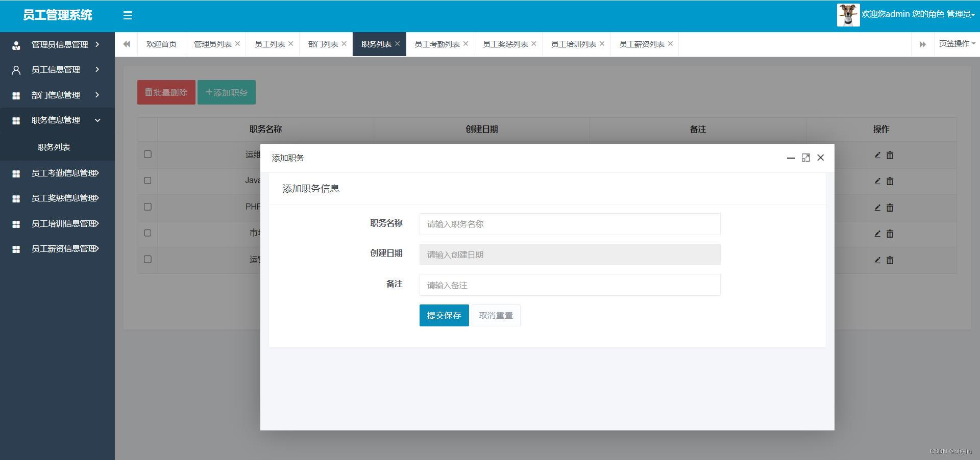Select the PHP row checkbox
The image size is (980, 460).
point(148,207)
